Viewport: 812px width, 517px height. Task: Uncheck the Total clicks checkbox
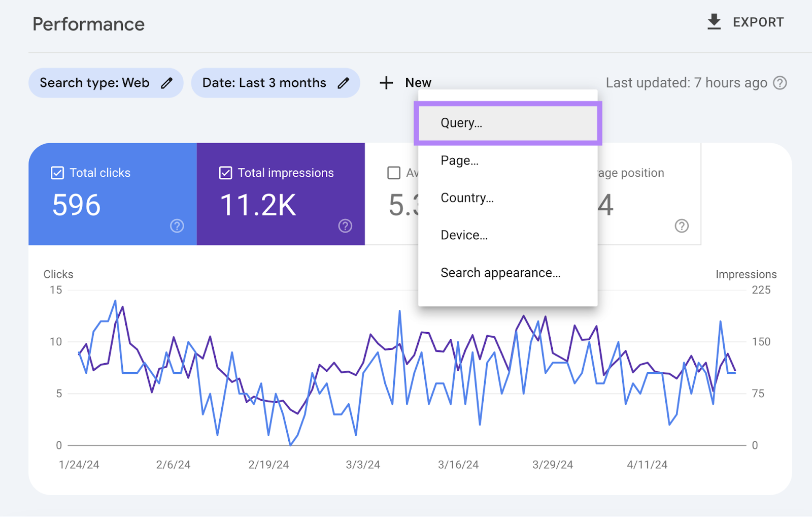point(56,173)
